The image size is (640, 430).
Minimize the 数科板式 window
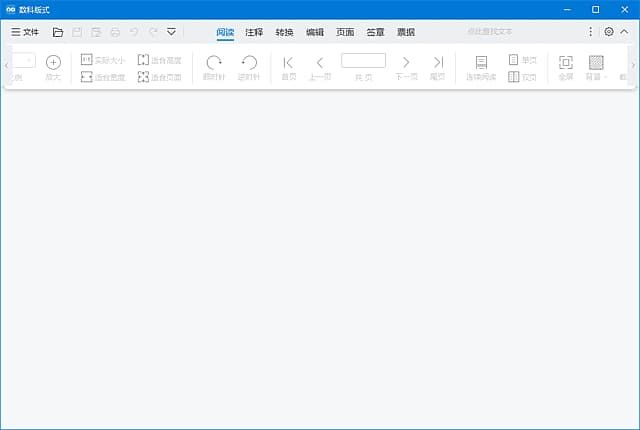(x=567, y=9)
